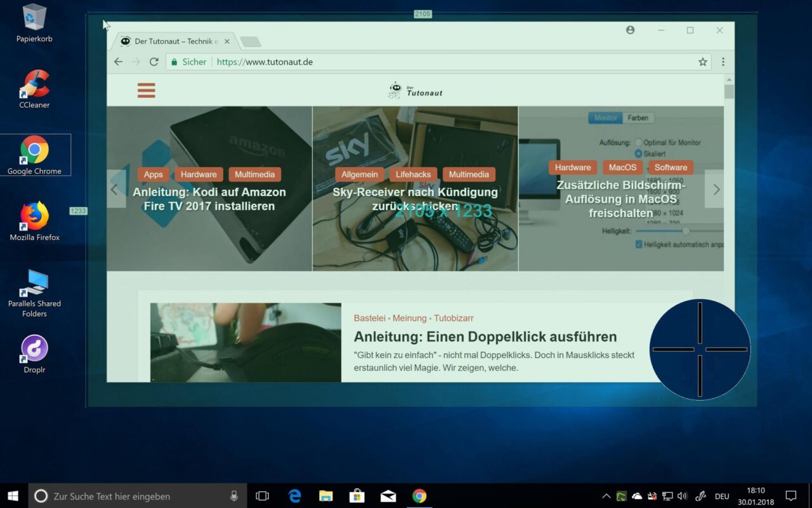812x508 pixels.
Task: Open OneDrive from the system tray
Action: (x=637, y=496)
